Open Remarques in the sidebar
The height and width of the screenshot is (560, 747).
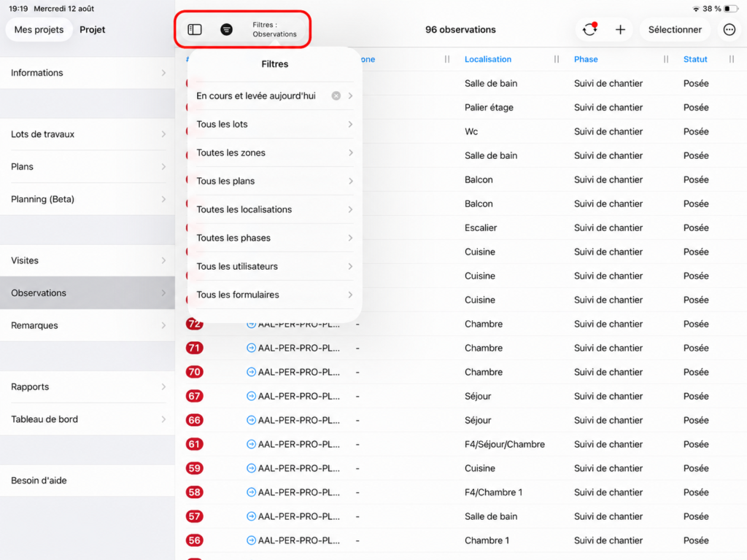88,325
